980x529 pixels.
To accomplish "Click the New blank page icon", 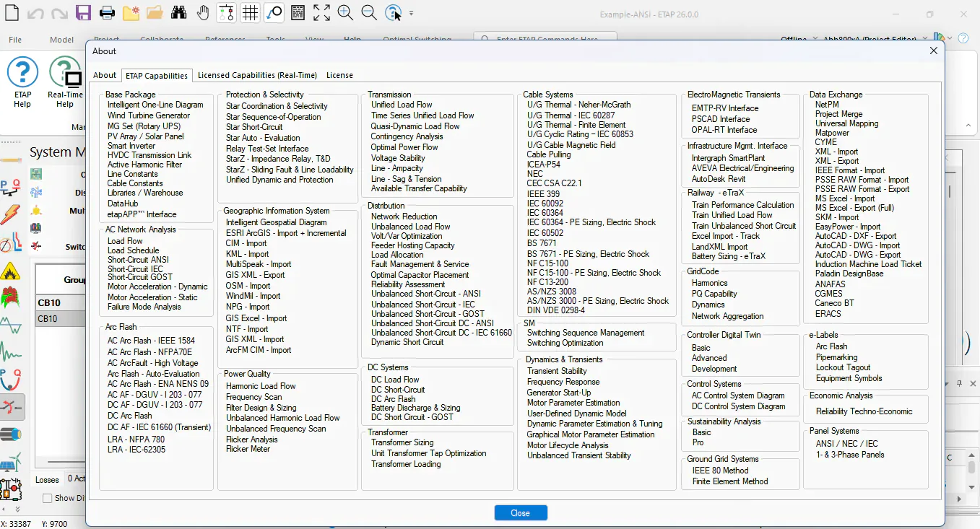I will tap(12, 12).
